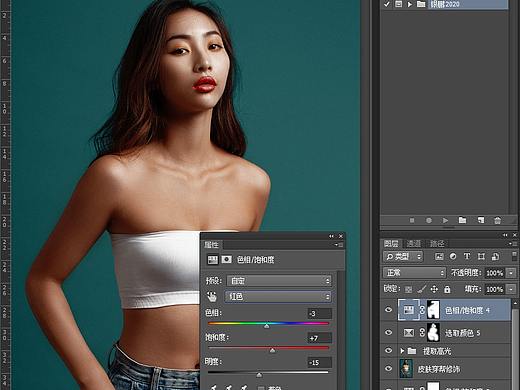Image resolution: width=520 pixels, height=390 pixels.
Task: Lock image pixels with brush icon
Action: click(422, 289)
